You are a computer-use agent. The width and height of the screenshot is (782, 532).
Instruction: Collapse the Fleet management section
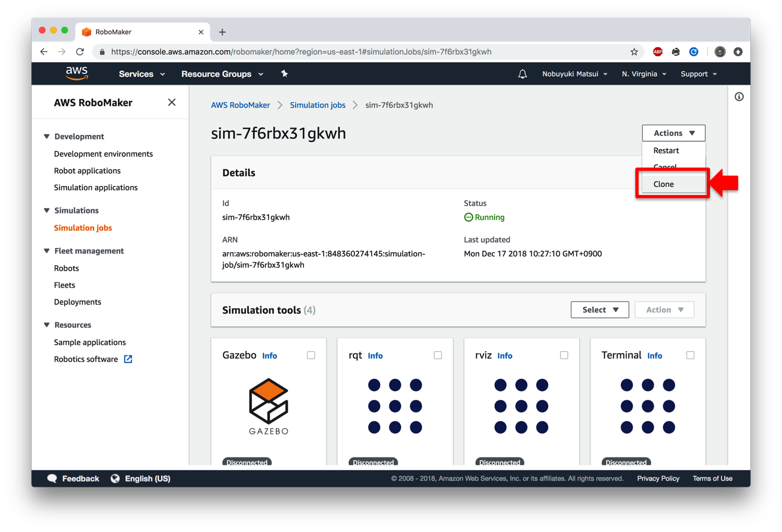tap(46, 251)
